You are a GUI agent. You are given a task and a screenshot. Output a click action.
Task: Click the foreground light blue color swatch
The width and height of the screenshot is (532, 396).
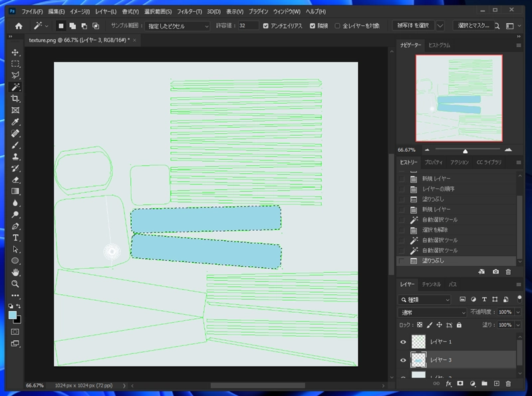pyautogui.click(x=13, y=315)
